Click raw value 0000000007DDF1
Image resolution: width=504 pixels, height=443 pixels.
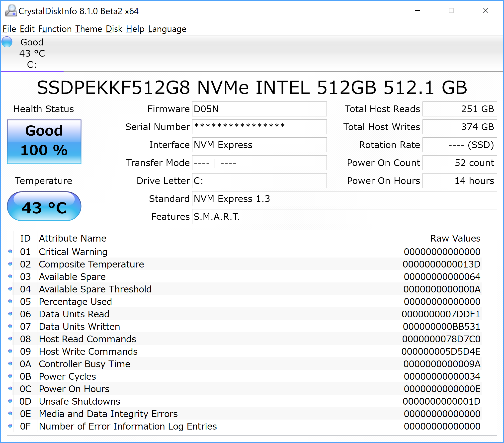[441, 314]
